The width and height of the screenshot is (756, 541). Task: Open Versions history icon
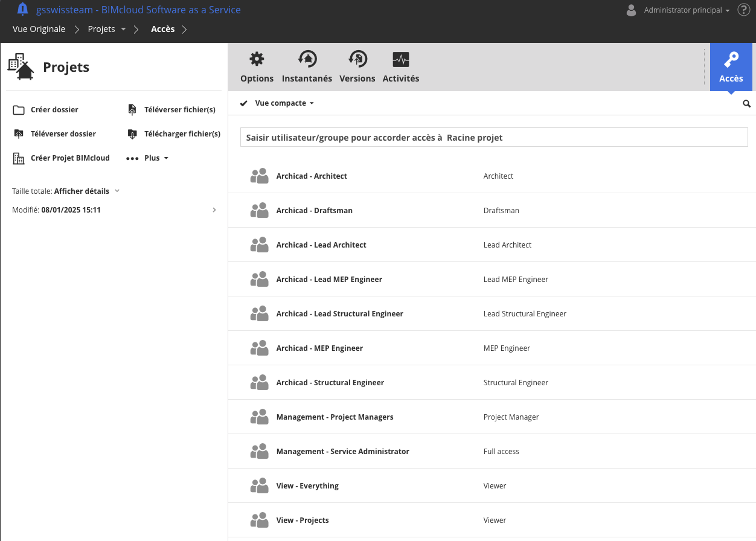tap(357, 59)
